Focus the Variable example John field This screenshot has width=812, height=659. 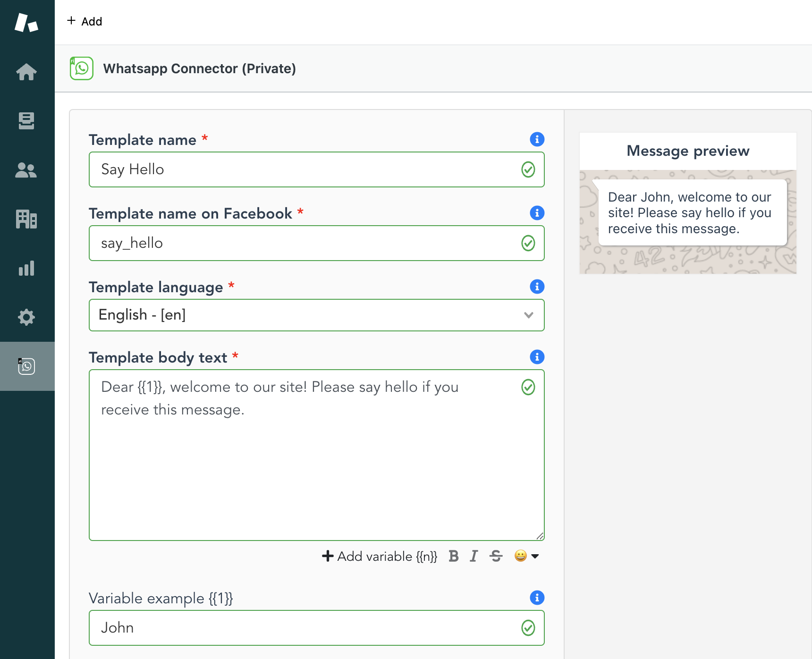tap(307, 628)
